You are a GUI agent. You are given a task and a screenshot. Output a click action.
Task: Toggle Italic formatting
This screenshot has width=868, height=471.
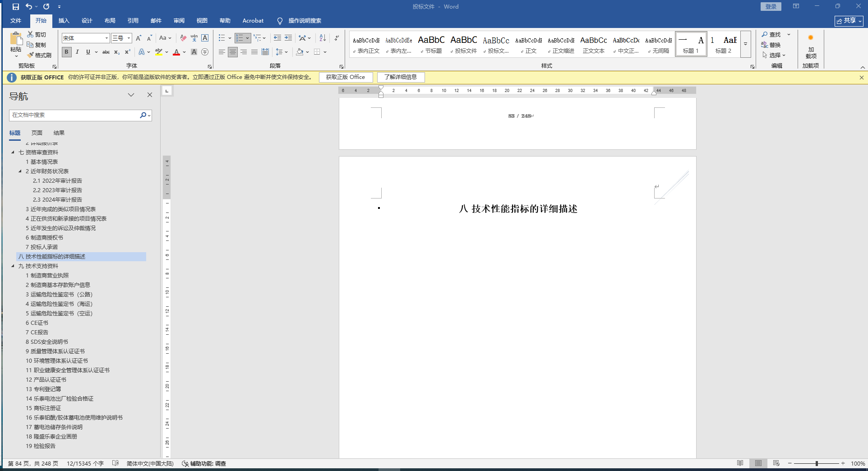click(77, 52)
